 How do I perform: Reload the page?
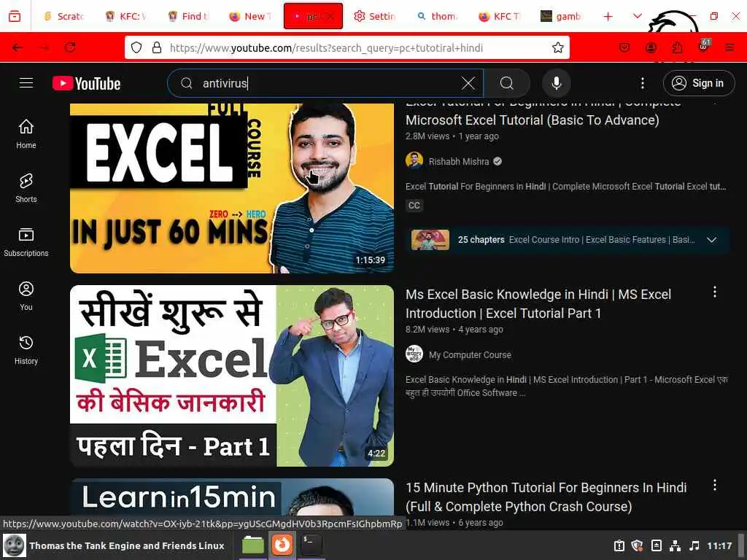click(x=70, y=47)
